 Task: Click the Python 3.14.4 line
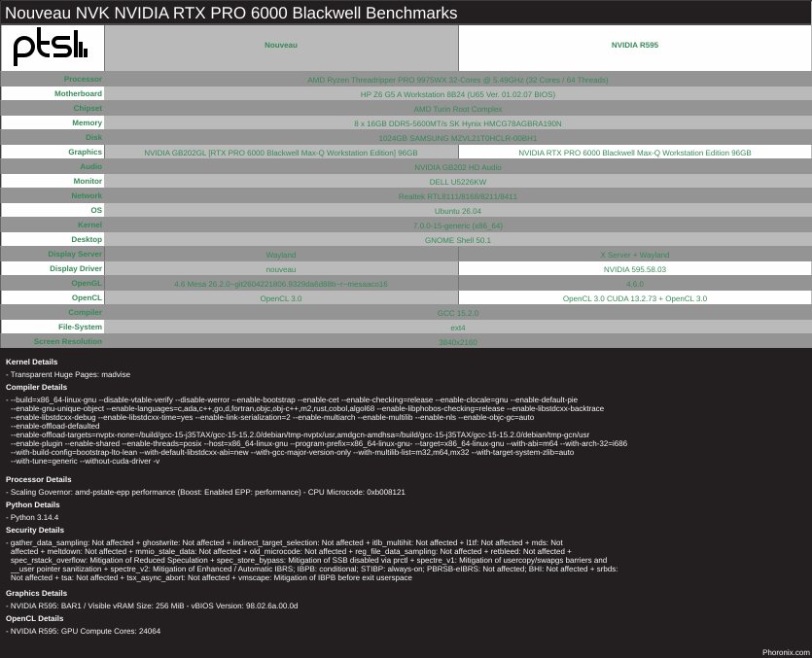tap(32, 517)
